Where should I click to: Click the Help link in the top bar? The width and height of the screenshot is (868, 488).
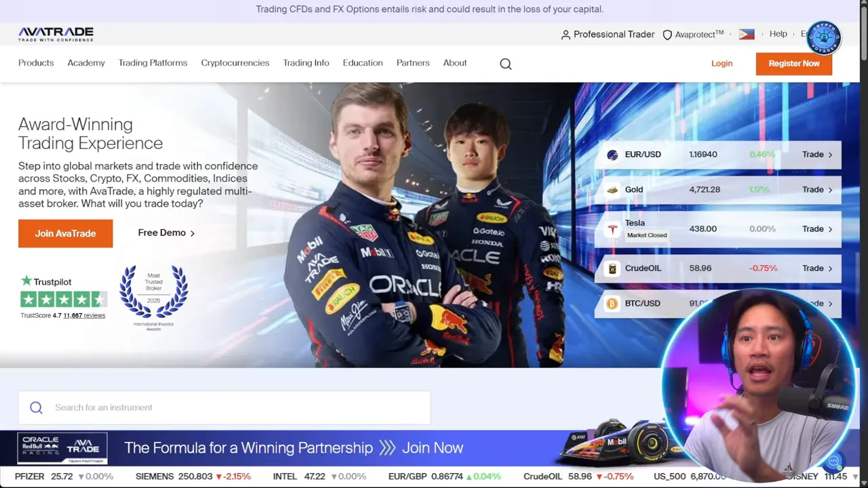tap(778, 34)
